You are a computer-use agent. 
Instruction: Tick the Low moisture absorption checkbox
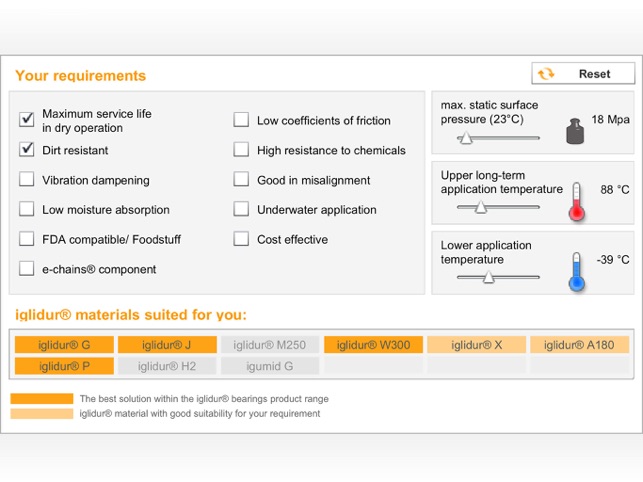(x=27, y=210)
